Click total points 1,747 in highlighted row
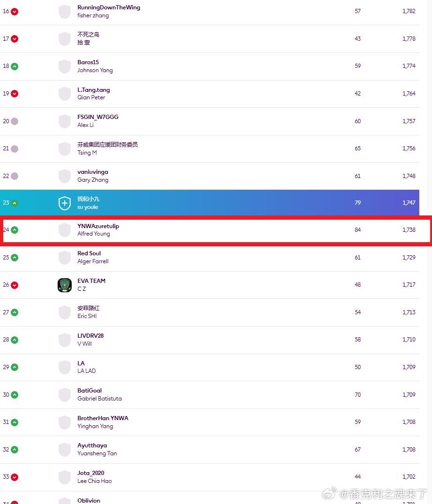 point(409,202)
